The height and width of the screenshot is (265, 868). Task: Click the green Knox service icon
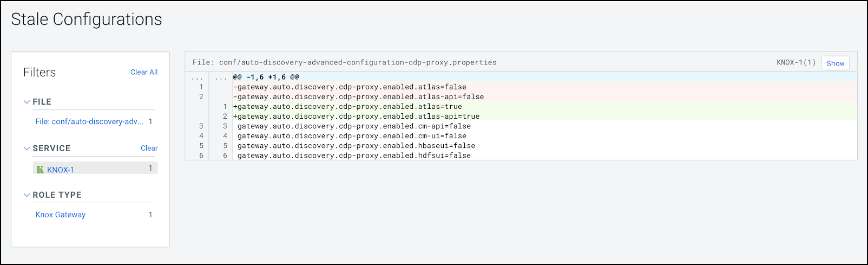point(40,170)
